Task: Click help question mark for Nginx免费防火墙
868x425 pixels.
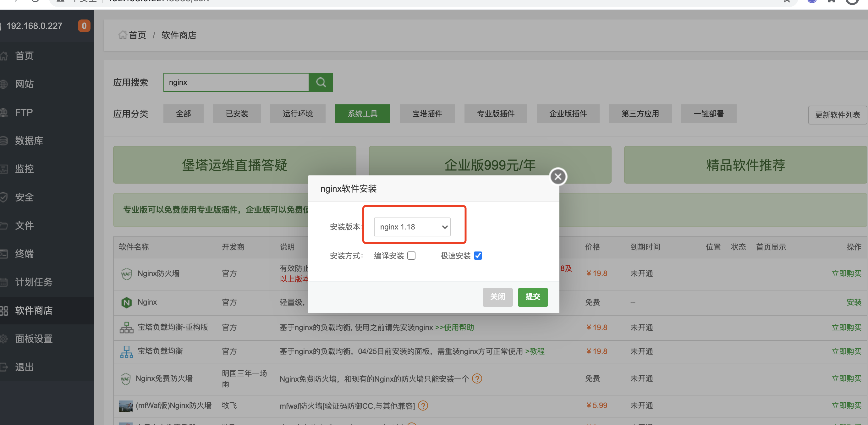Action: pos(477,378)
